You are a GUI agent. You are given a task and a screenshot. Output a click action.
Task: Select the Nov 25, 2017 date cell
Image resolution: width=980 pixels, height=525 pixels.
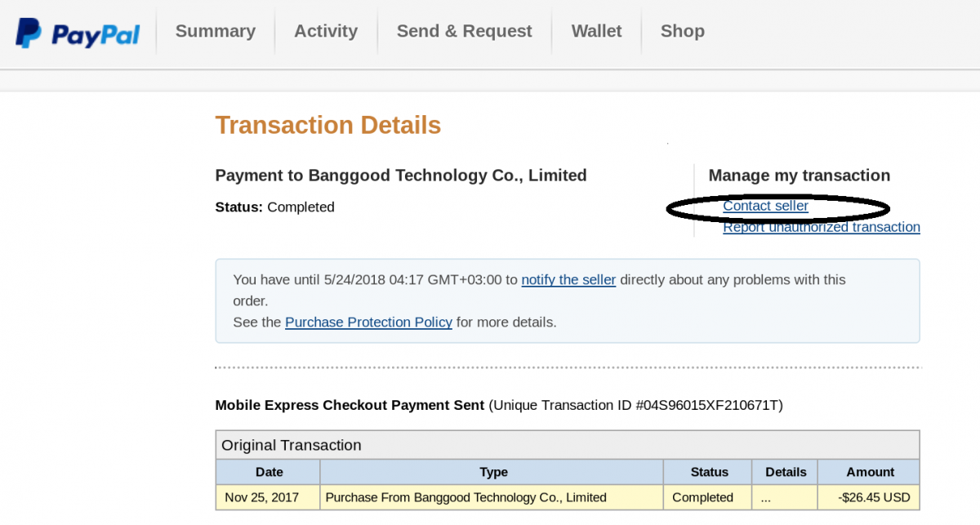(x=269, y=497)
